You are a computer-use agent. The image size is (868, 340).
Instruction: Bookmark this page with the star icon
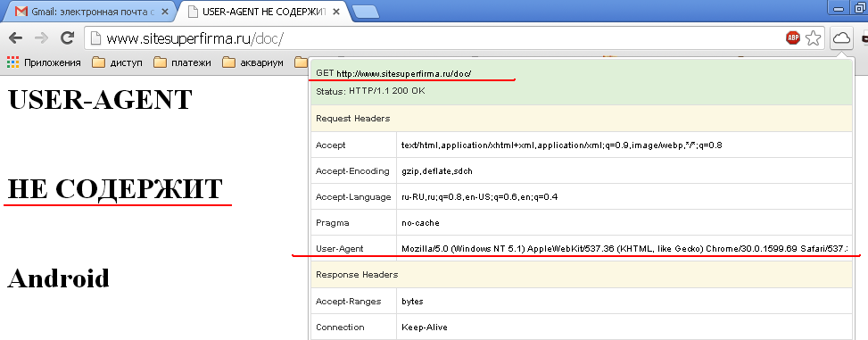(x=813, y=37)
